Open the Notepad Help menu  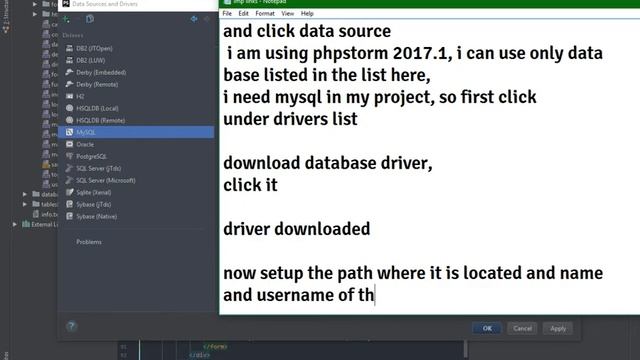(x=307, y=13)
